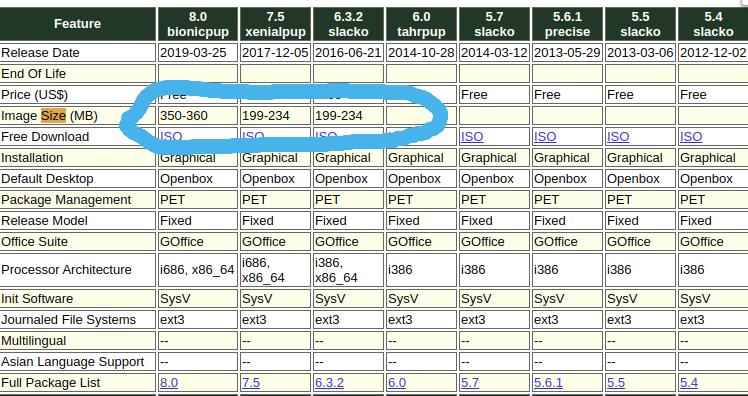Click the Journaled File Systems row label

coord(69,320)
